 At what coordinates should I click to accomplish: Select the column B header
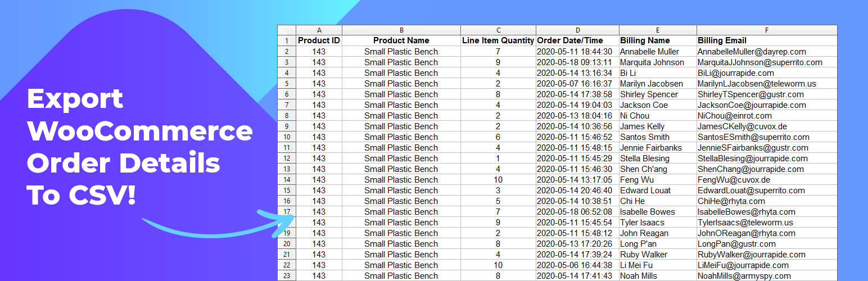point(401,30)
